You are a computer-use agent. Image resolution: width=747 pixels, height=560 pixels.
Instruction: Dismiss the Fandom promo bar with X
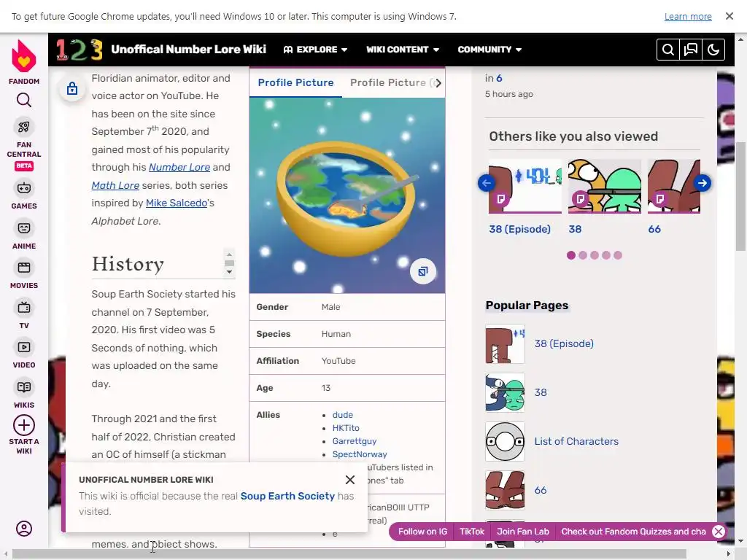pos(719,532)
